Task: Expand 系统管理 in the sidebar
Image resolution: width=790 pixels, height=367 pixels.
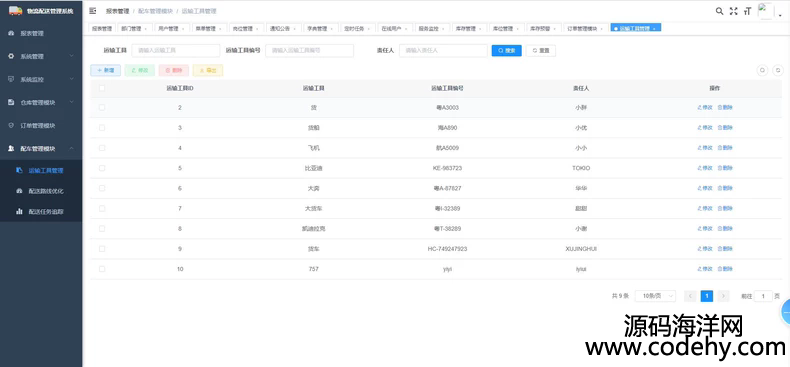Action: tap(41, 56)
